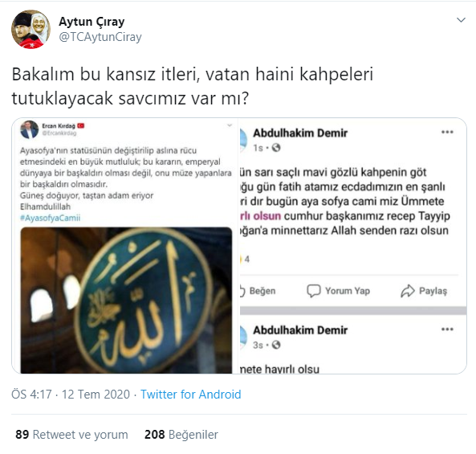The image size is (476, 454).
Task: Open the first Abdulhakim Demir post's three-dot menu
Action: click(447, 132)
